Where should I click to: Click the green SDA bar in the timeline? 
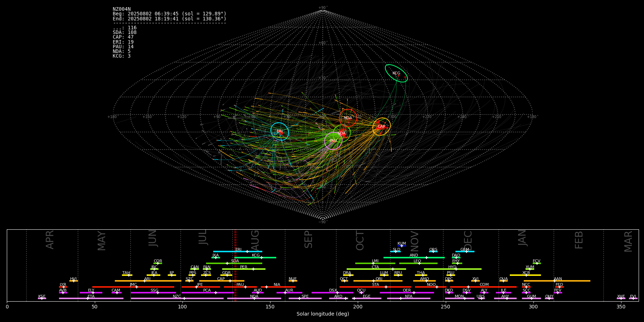point(234,263)
